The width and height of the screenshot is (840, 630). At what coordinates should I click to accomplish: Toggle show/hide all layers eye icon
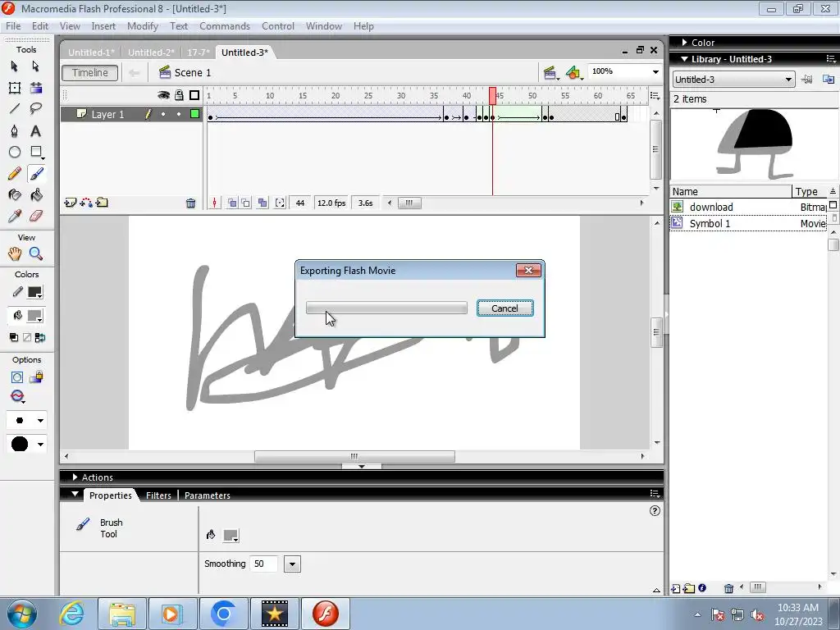[x=163, y=95]
